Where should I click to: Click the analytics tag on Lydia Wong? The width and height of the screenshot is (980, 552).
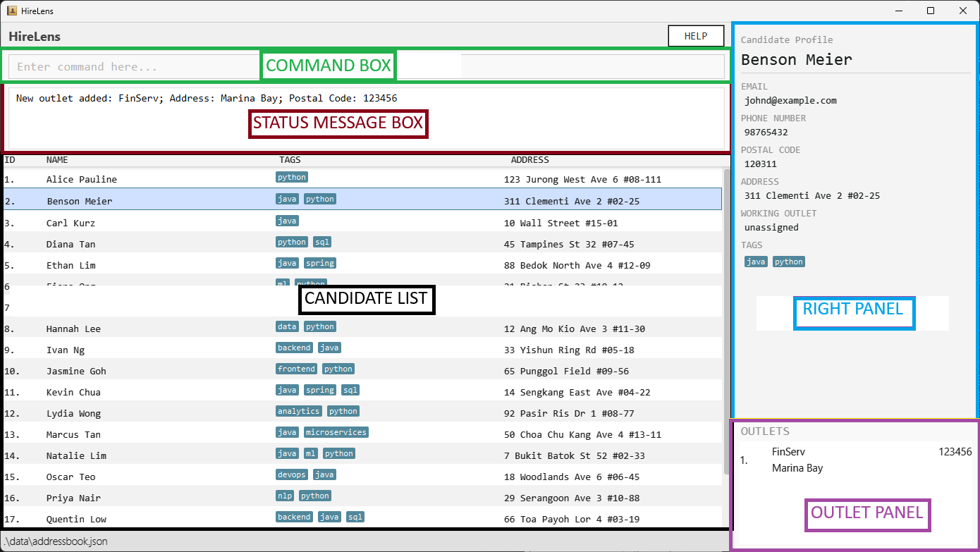pos(299,411)
